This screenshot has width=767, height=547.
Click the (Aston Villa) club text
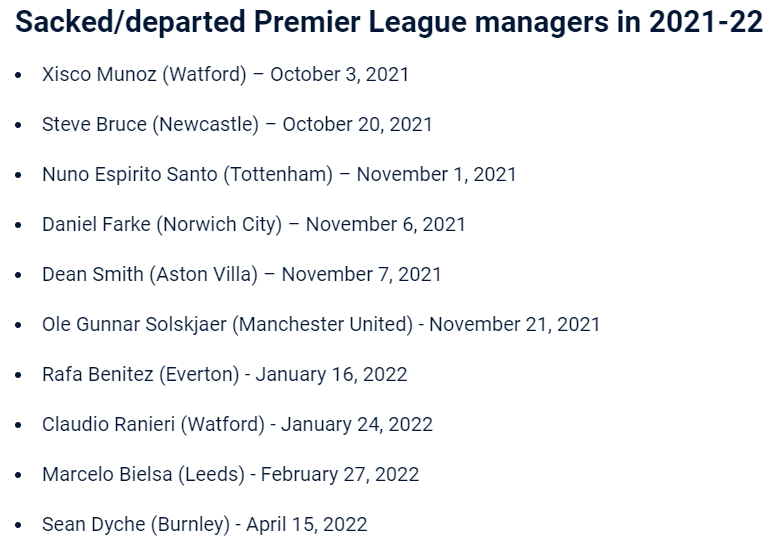click(x=203, y=274)
